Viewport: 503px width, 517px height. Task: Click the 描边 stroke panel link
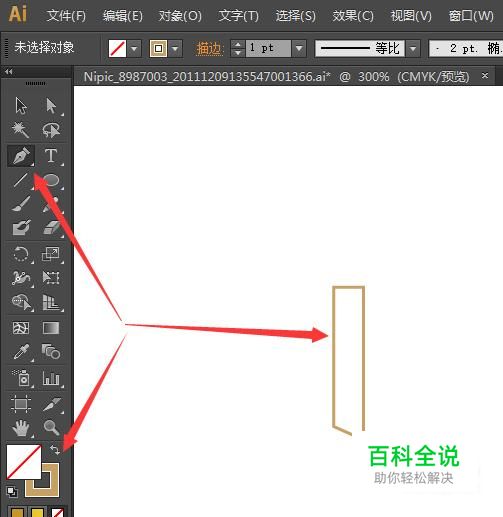209,49
